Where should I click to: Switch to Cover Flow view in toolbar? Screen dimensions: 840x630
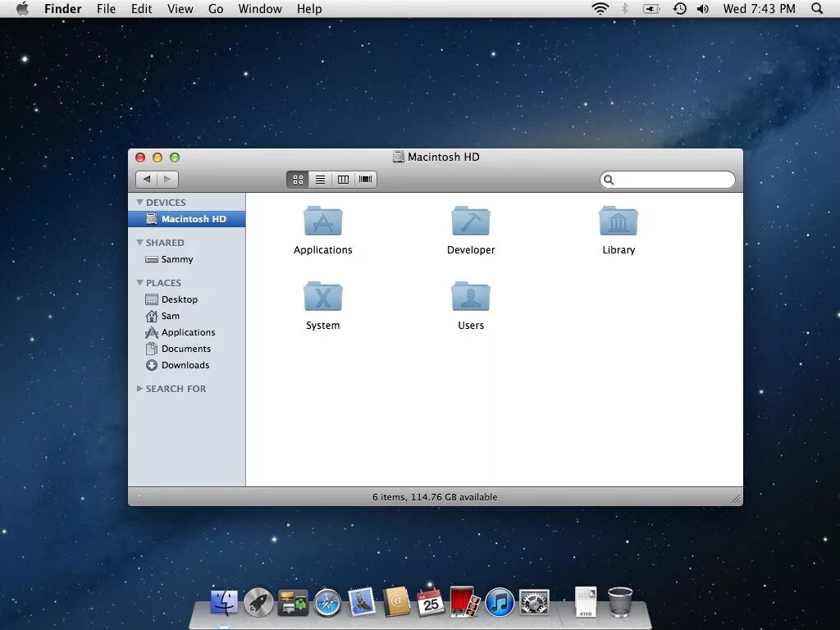click(365, 180)
